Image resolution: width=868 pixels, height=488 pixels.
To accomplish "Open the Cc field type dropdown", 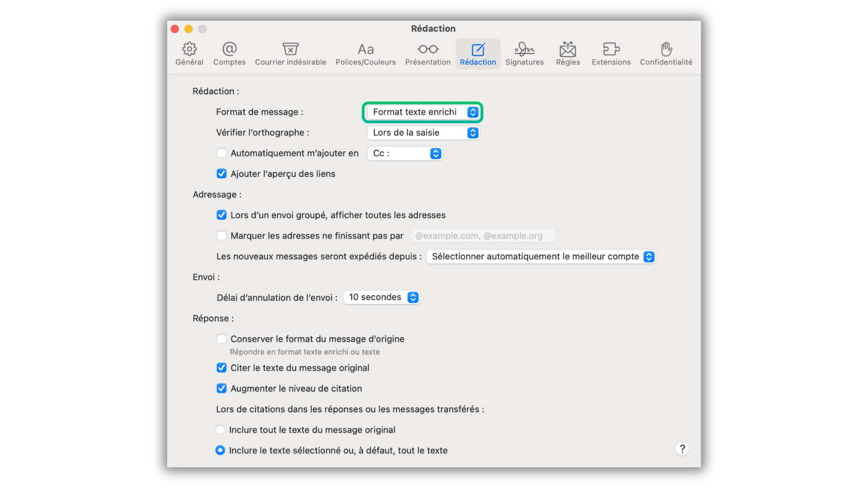I will pos(405,154).
